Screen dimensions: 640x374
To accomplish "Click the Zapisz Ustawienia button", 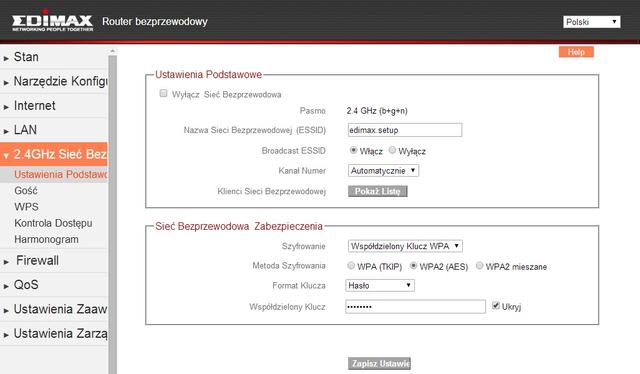I will 379,363.
